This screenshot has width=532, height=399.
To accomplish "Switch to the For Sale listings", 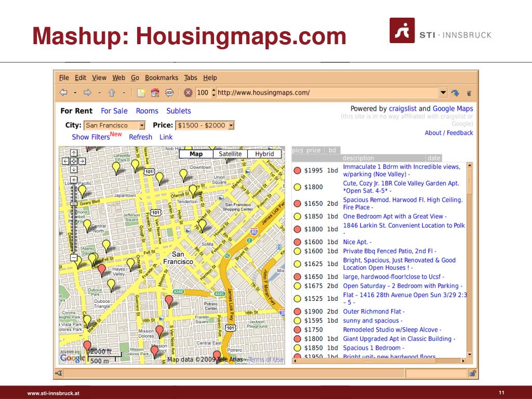I will click(114, 111).
